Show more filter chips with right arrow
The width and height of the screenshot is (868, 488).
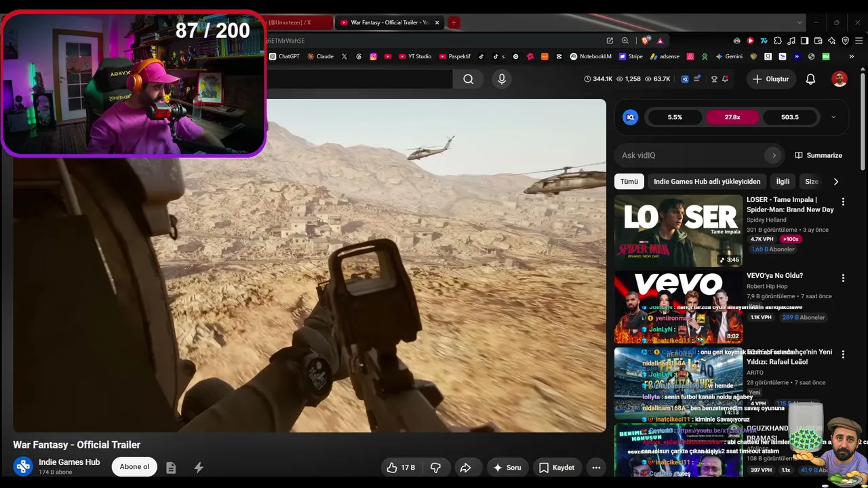point(835,182)
